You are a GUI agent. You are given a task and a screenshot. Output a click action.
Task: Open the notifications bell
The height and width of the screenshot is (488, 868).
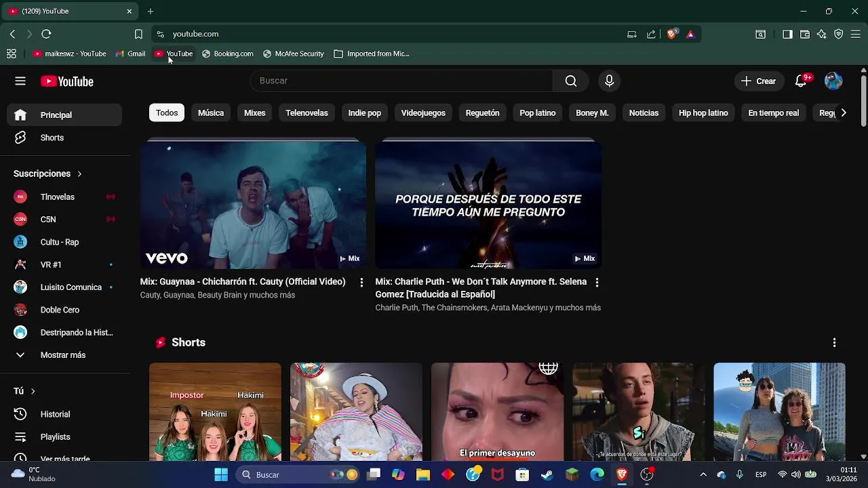click(801, 81)
